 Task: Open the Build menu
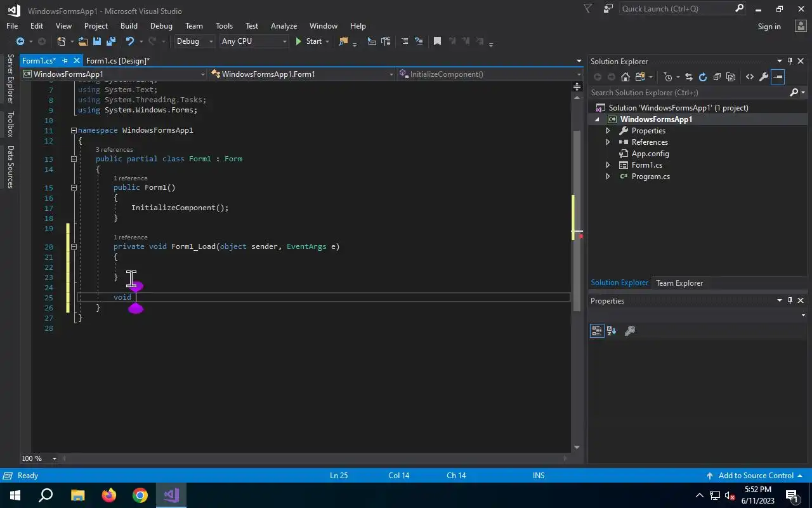(129, 26)
